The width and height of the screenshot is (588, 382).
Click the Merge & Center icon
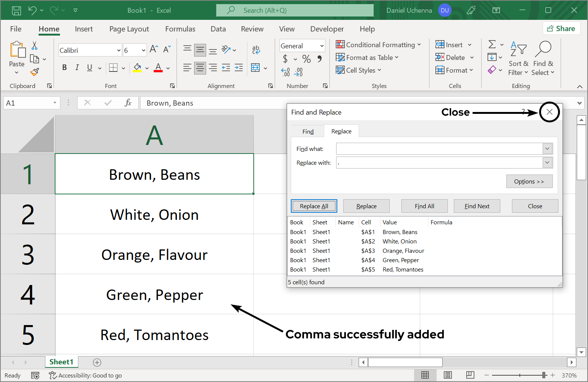(256, 68)
